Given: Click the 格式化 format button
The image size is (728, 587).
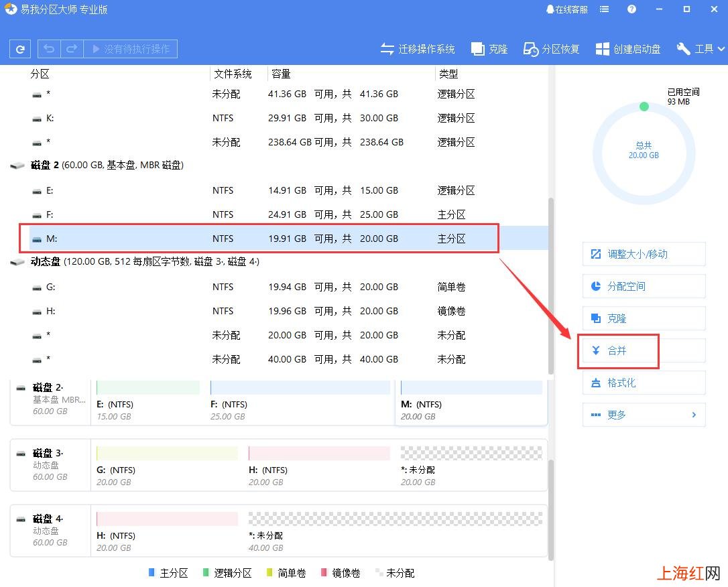Looking at the screenshot, I should click(644, 383).
